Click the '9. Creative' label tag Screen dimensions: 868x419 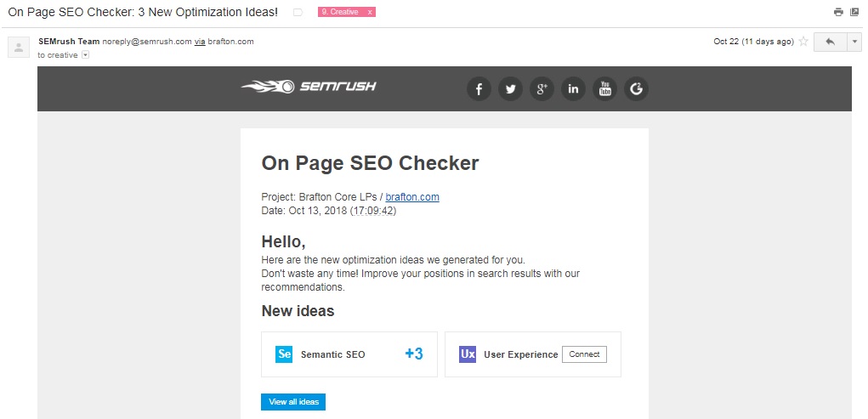340,13
